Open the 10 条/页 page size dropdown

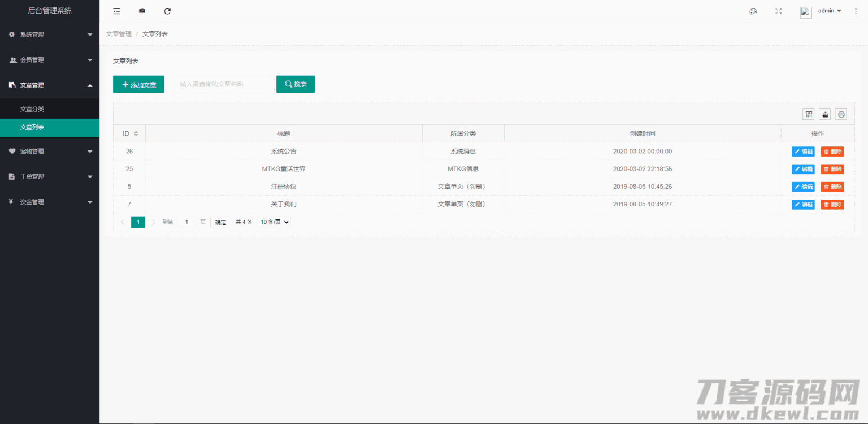(x=275, y=222)
